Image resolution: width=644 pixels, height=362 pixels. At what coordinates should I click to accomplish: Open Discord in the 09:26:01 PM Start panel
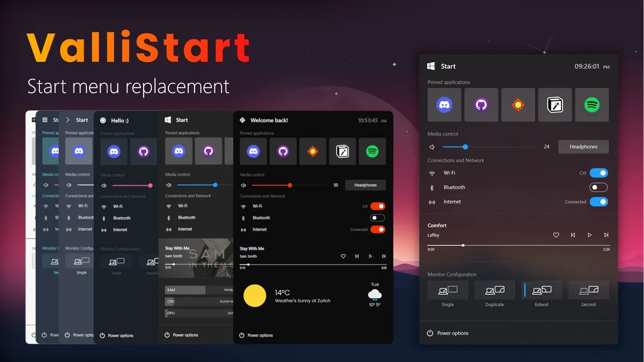pos(444,105)
